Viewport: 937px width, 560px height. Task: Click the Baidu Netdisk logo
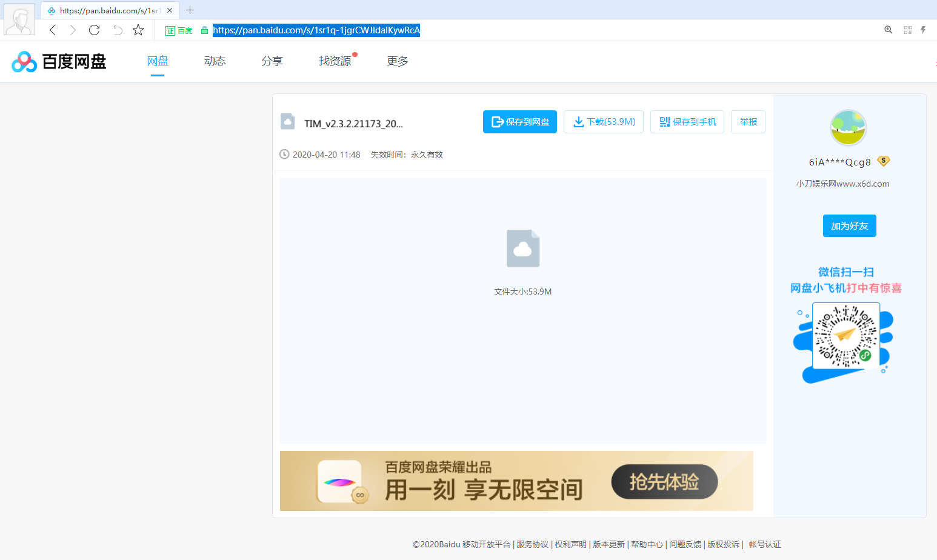point(59,61)
